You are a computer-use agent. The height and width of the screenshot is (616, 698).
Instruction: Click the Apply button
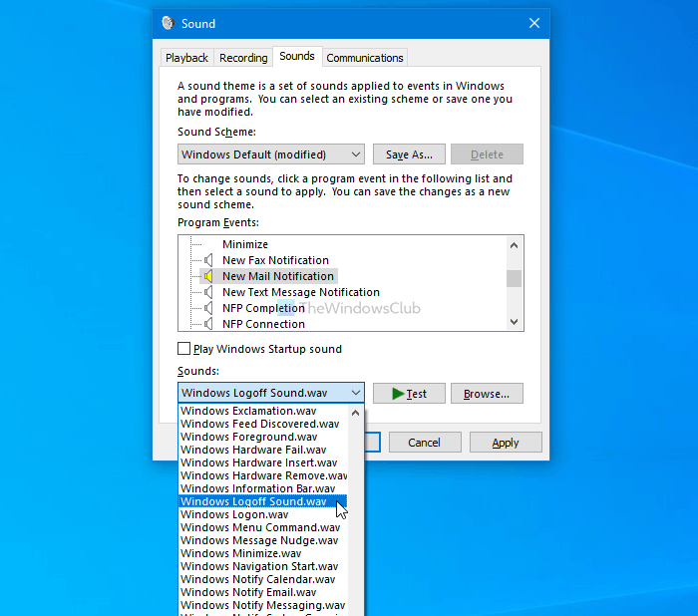[x=506, y=443]
